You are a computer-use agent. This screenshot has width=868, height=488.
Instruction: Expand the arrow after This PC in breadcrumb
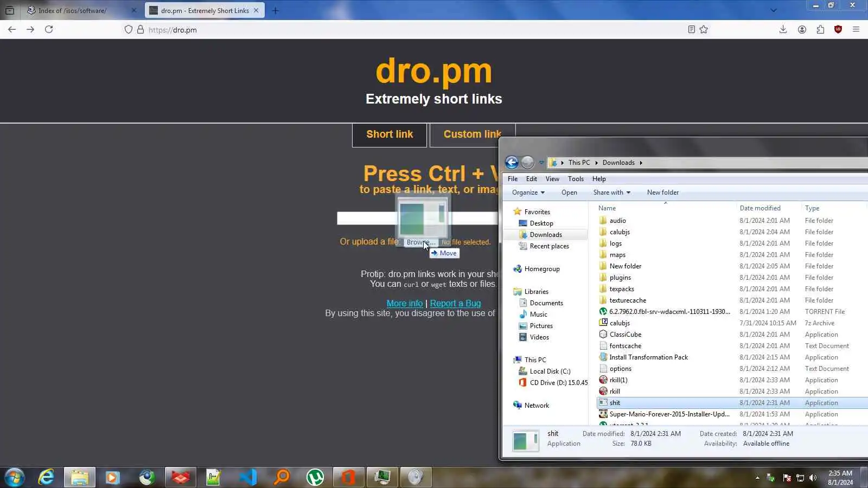tap(596, 163)
